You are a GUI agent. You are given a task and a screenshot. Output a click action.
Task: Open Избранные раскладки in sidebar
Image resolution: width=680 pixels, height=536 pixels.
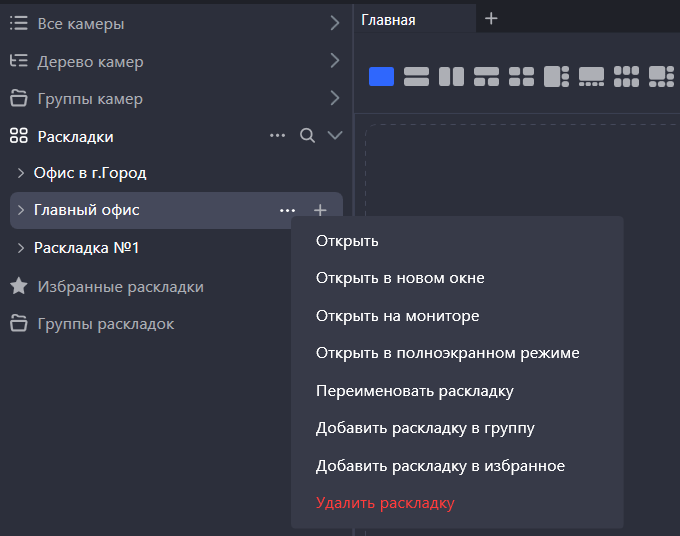(120, 287)
